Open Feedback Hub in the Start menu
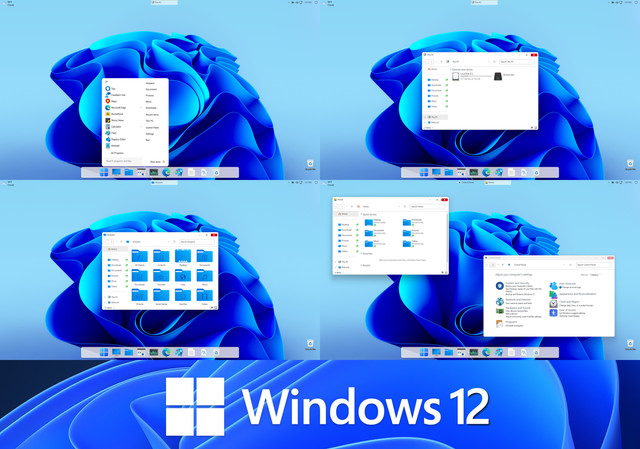 pos(116,95)
